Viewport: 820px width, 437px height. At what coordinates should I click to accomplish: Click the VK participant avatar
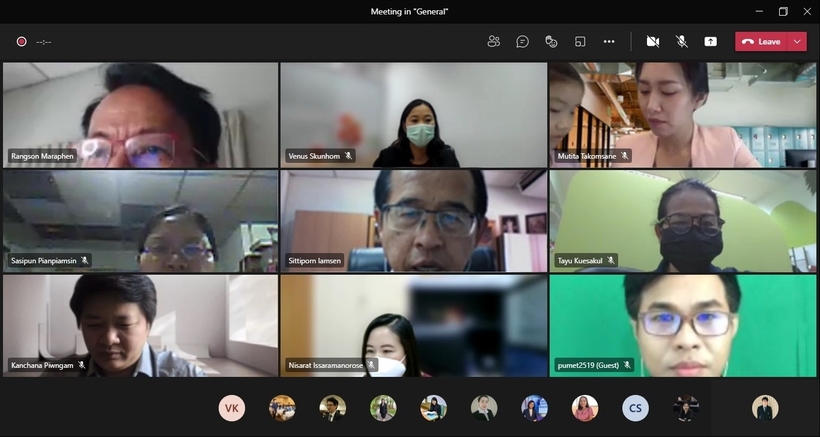pos(232,408)
